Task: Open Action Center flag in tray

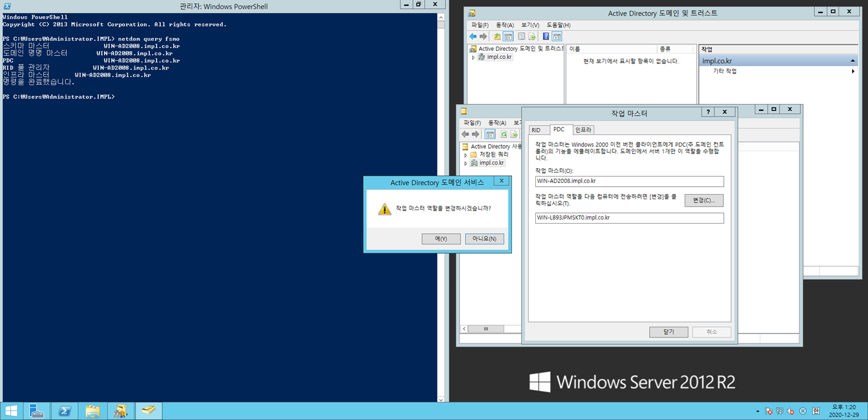Action: click(768, 412)
